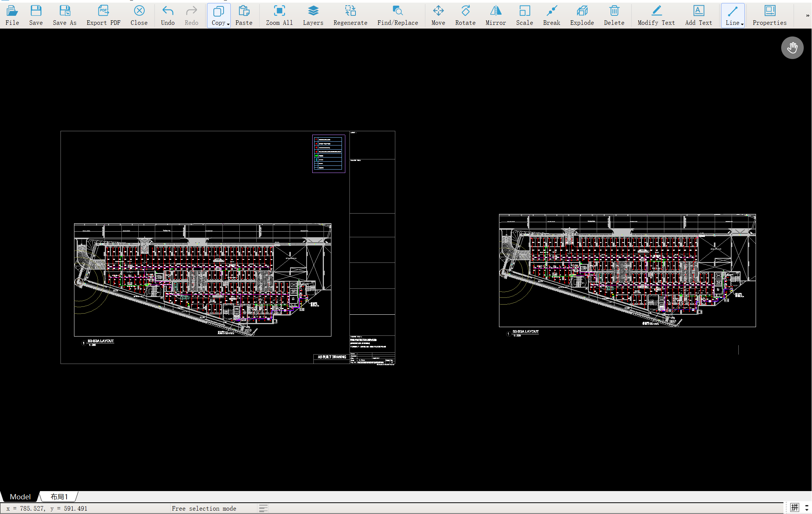Expand the Copy dropdown arrow
Image resolution: width=812 pixels, height=514 pixels.
[x=228, y=24]
